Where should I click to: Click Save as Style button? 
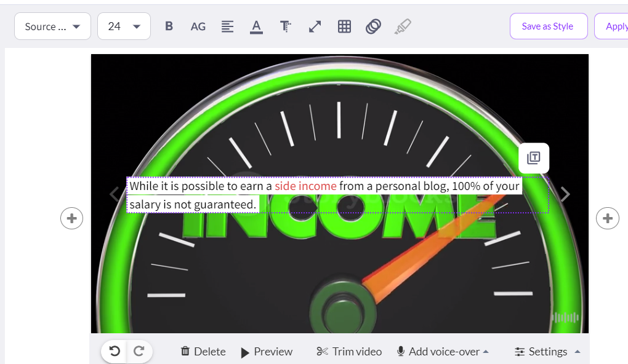click(549, 26)
